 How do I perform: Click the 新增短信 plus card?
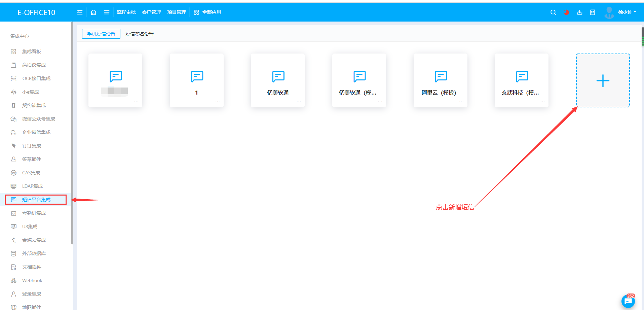click(x=602, y=80)
